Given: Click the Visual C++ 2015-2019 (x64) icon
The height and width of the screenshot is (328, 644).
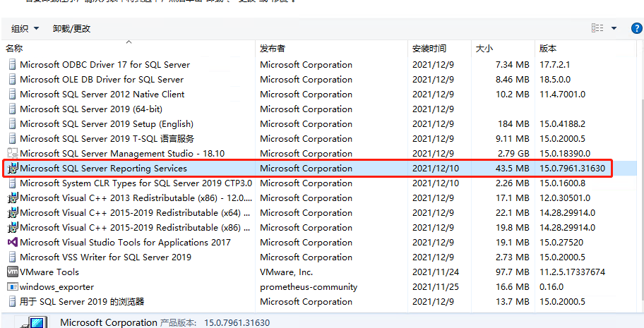Looking at the screenshot, I should (13, 212).
